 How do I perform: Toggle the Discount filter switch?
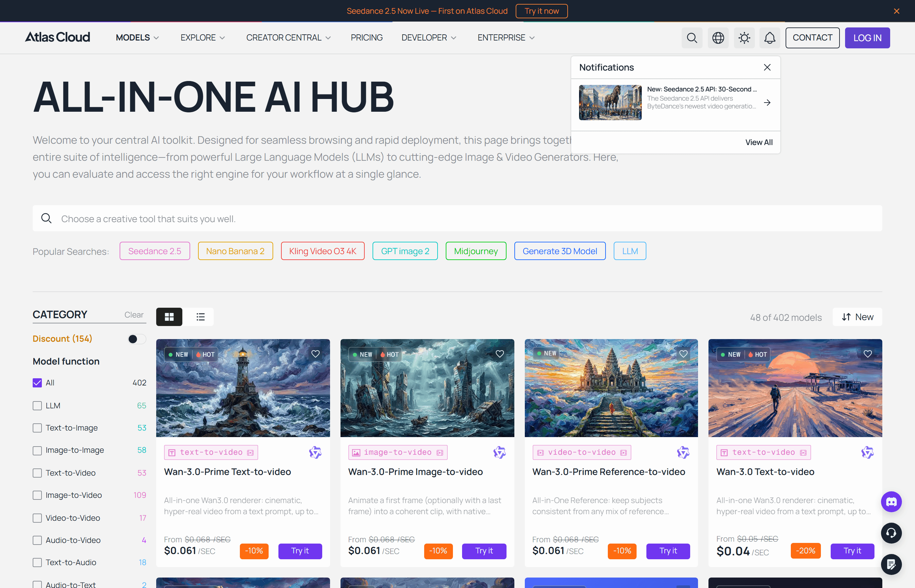click(137, 339)
